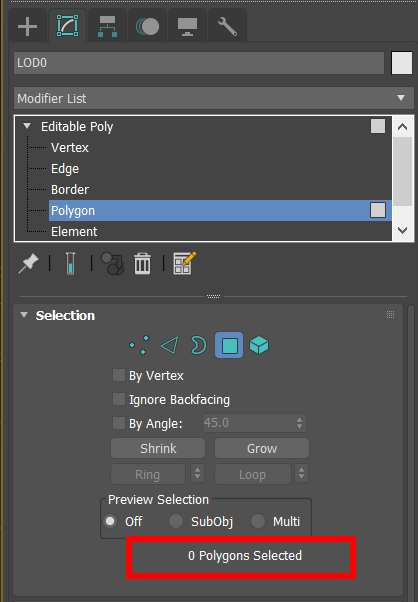
Task: Click the Loop button
Action: coord(253,475)
